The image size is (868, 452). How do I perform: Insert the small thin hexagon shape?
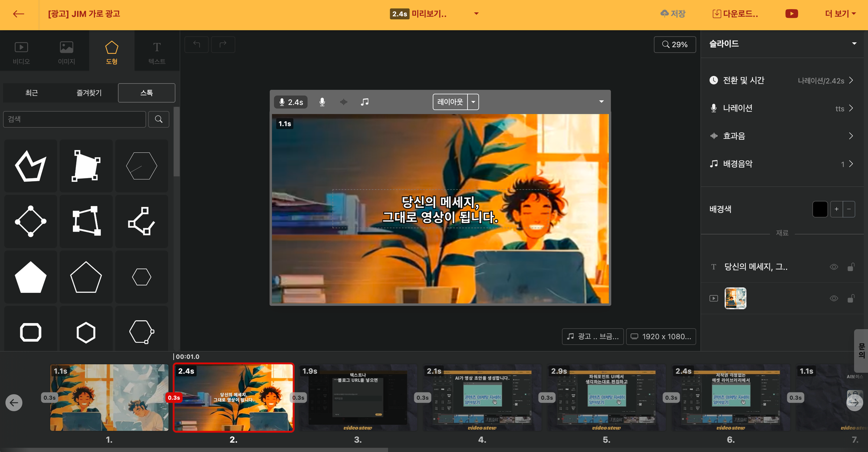pyautogui.click(x=141, y=277)
